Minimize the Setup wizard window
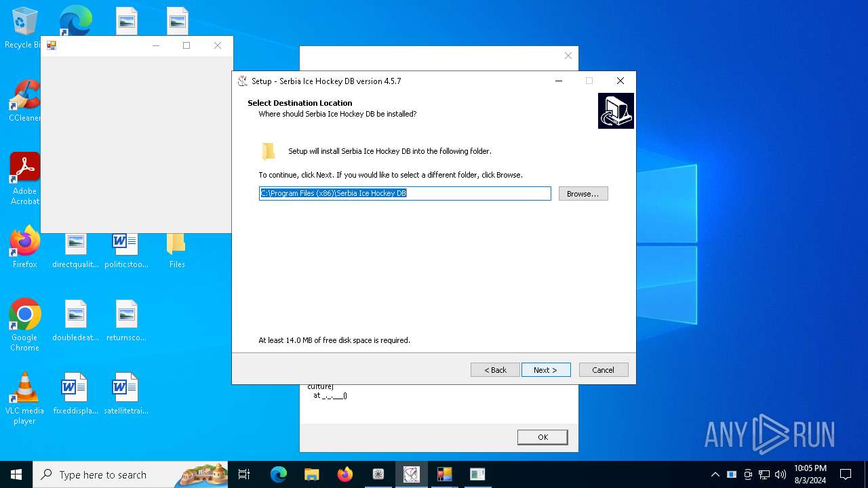This screenshot has width=868, height=488. [559, 81]
